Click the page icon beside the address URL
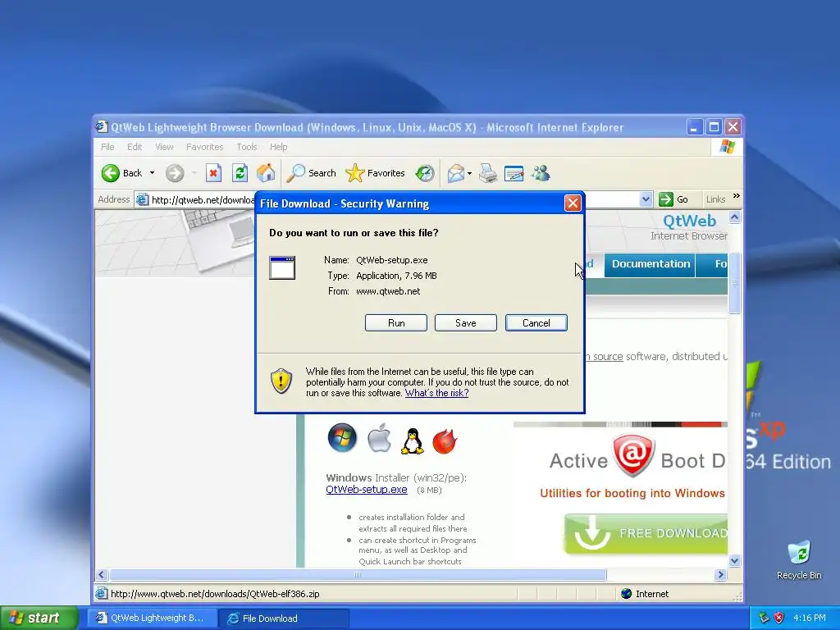 [x=142, y=200]
